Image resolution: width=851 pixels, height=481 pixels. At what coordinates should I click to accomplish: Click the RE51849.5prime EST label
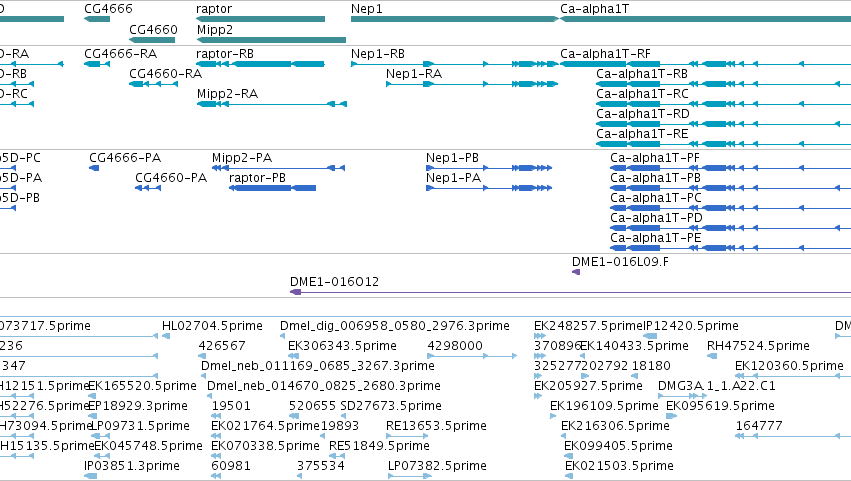point(379,447)
